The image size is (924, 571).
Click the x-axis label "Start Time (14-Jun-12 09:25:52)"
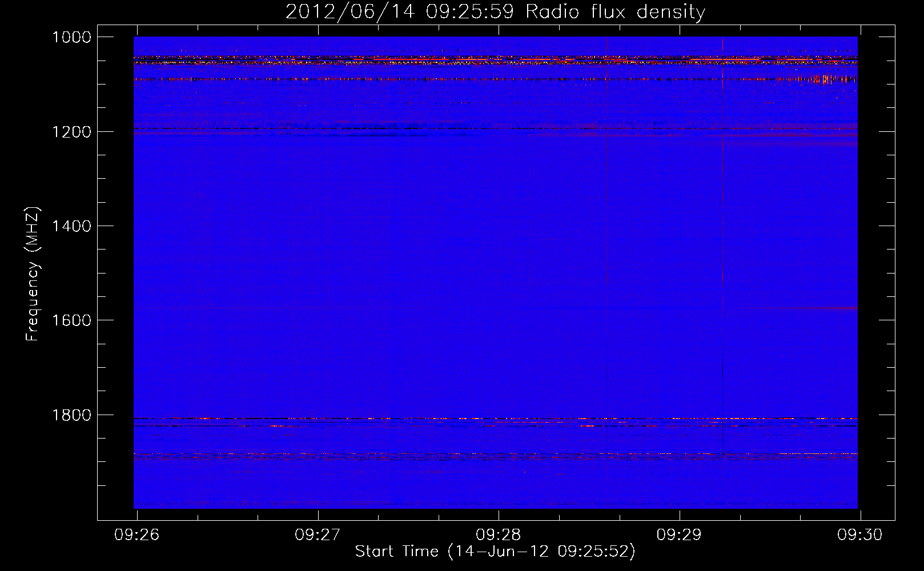click(x=495, y=552)
